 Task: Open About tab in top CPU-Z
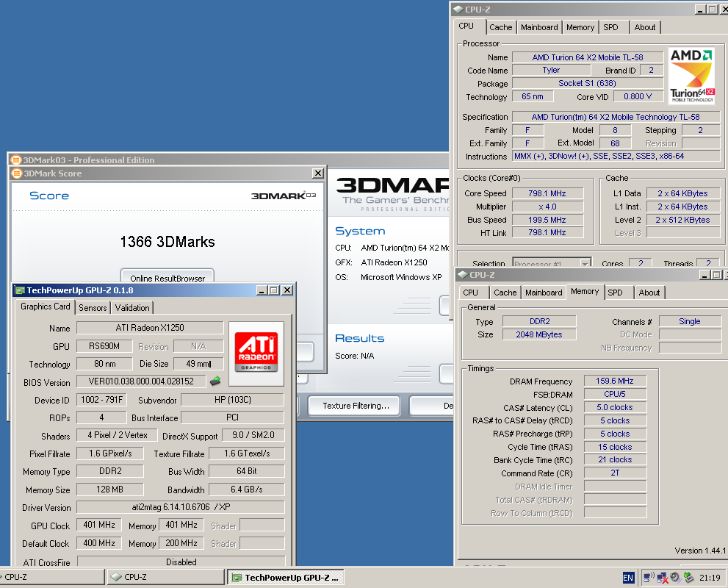(x=645, y=27)
